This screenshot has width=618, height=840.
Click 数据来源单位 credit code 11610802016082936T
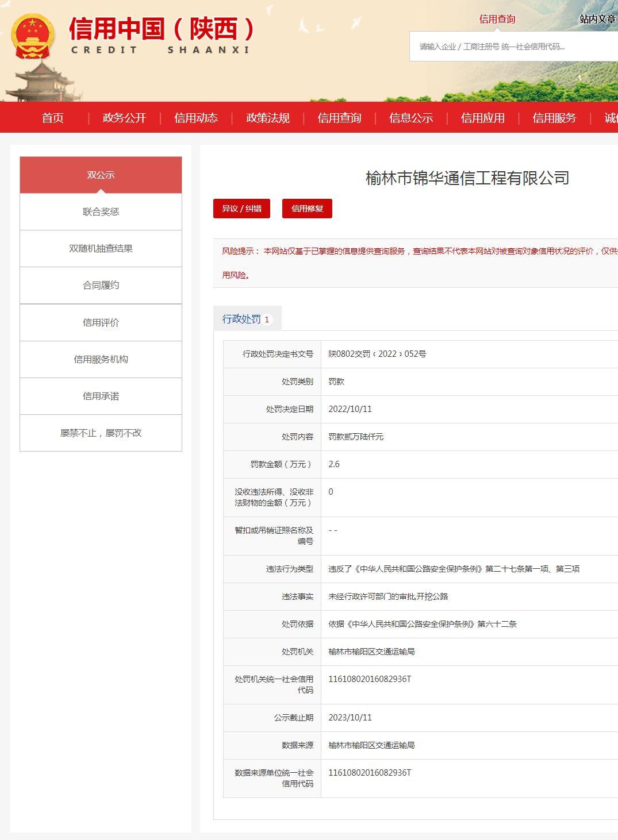pyautogui.click(x=370, y=773)
